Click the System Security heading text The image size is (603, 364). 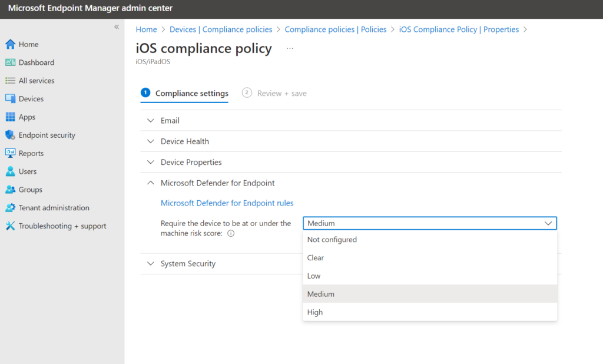coord(188,263)
